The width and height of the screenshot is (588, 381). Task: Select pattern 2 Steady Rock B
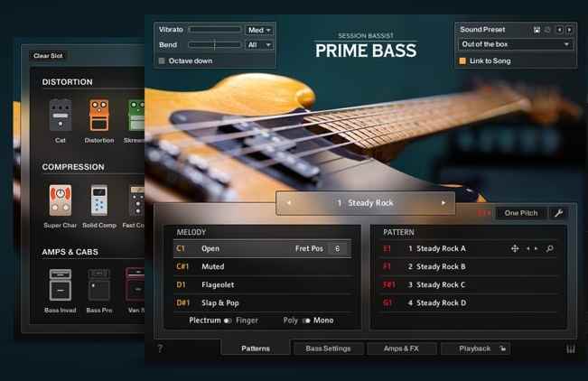click(468, 266)
